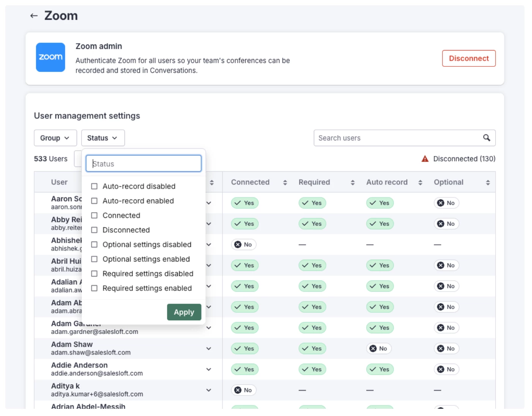Click Connected Yes badge for Adam Shaw

pos(245,348)
